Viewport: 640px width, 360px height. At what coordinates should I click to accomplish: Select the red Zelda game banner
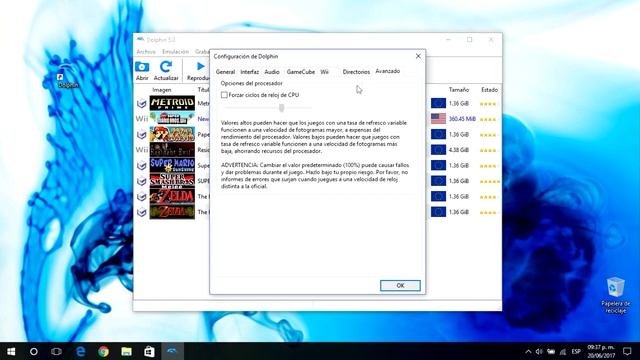tap(172, 196)
